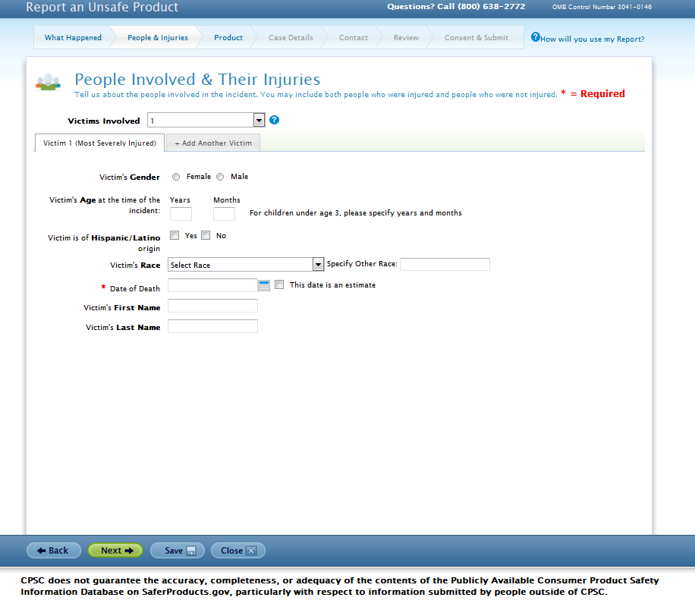The image size is (695, 616).
Task: Open the Contact step
Action: [x=354, y=38]
